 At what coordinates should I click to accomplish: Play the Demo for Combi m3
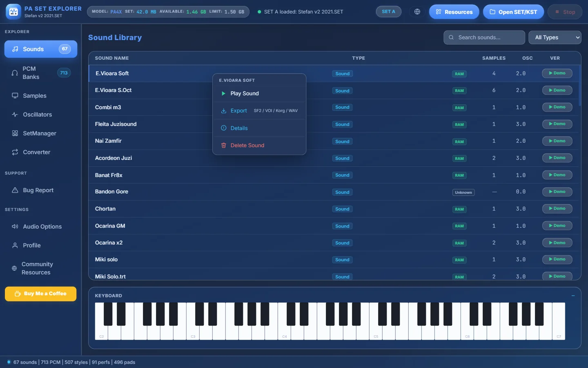[x=557, y=107]
